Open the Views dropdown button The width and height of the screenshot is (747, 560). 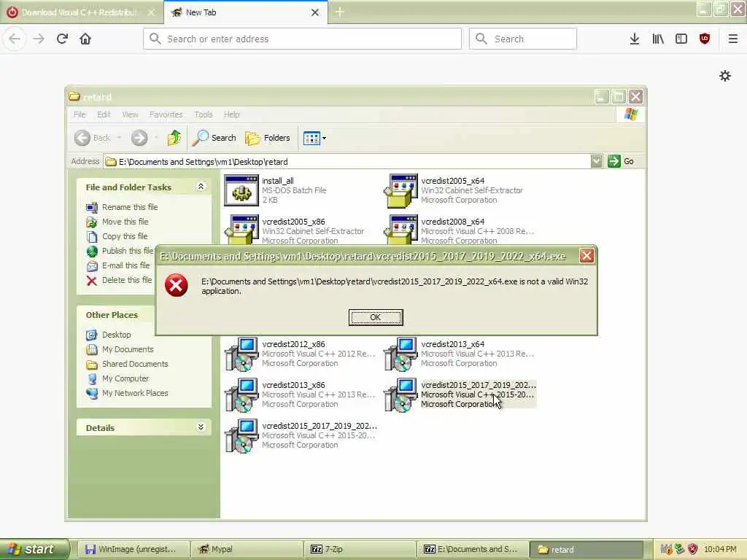(314, 138)
